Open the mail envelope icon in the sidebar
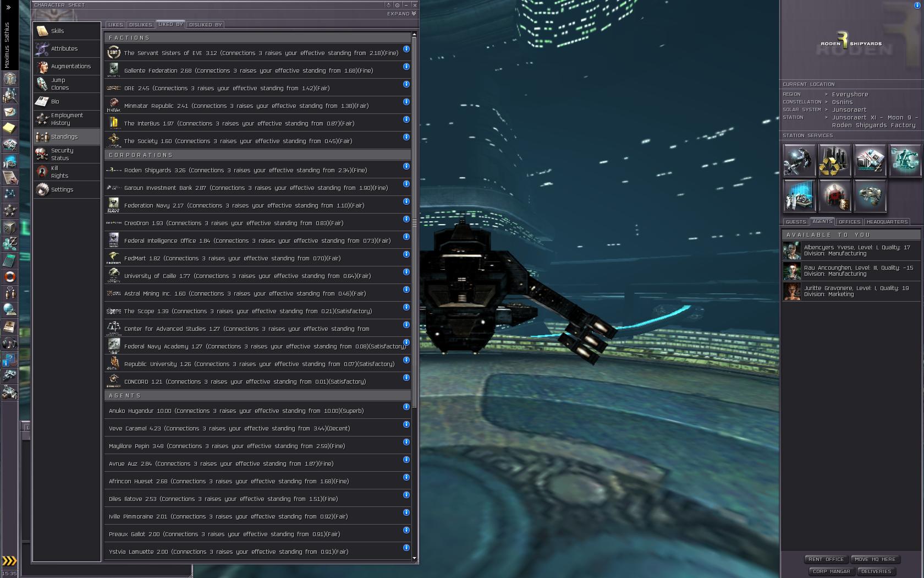Viewport: 924px width, 578px height. pos(9,112)
